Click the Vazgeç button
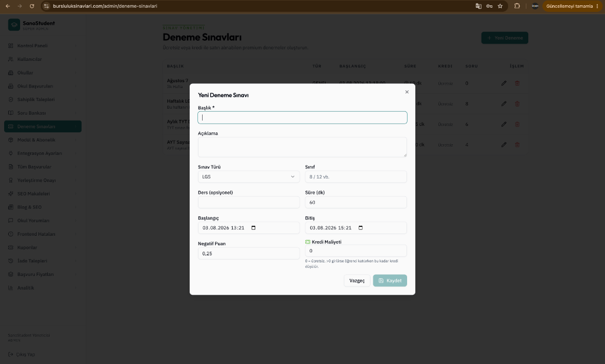 [x=357, y=281]
